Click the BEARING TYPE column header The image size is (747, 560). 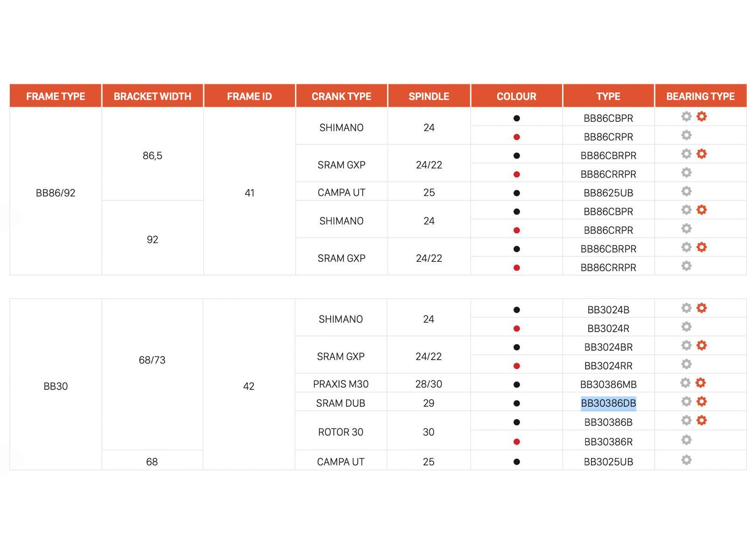click(700, 96)
